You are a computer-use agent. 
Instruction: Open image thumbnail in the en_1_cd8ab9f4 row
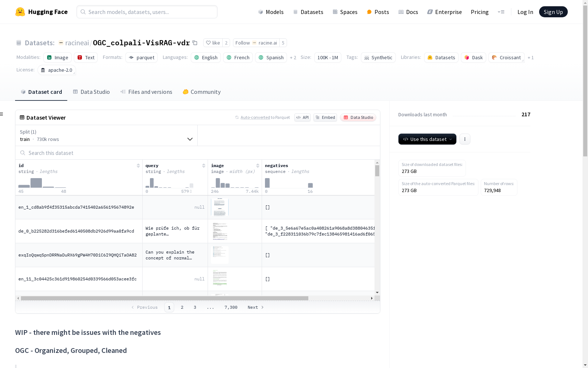tap(220, 207)
